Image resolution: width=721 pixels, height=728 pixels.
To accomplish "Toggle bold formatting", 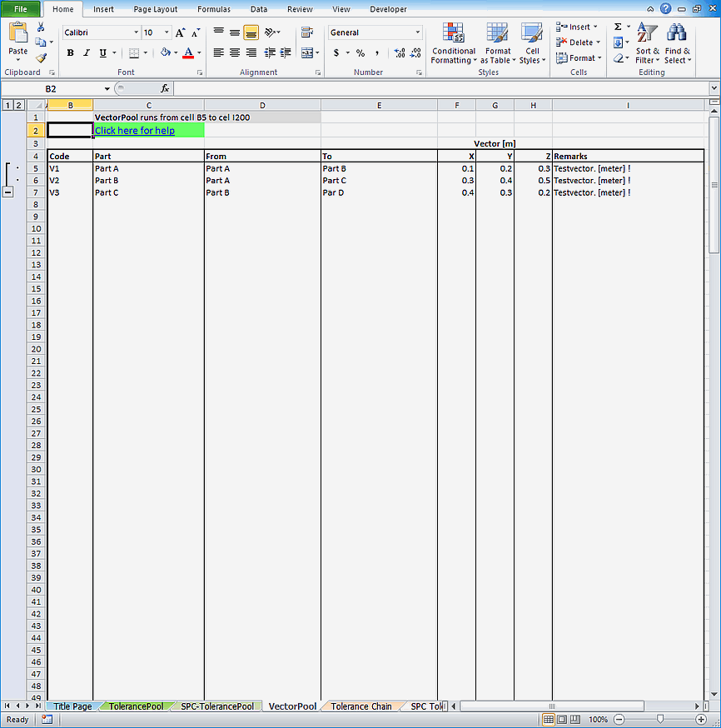I will click(x=70, y=53).
